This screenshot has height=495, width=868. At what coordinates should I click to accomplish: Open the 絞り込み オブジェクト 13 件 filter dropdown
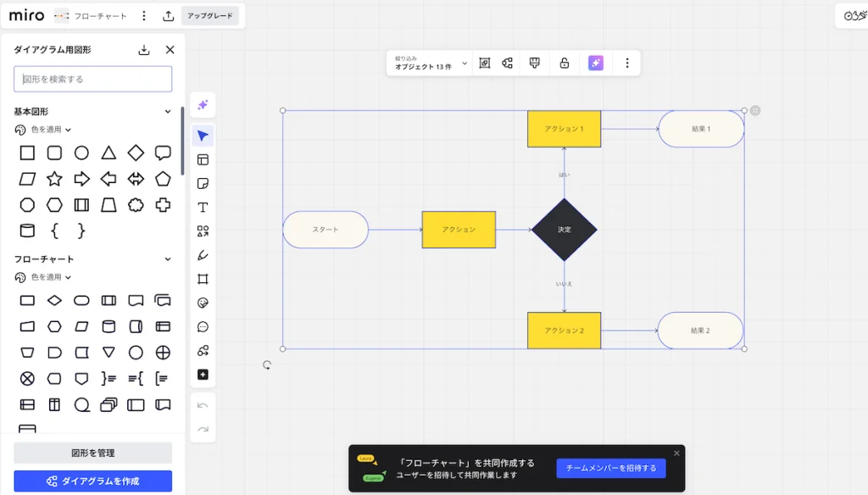click(x=430, y=63)
